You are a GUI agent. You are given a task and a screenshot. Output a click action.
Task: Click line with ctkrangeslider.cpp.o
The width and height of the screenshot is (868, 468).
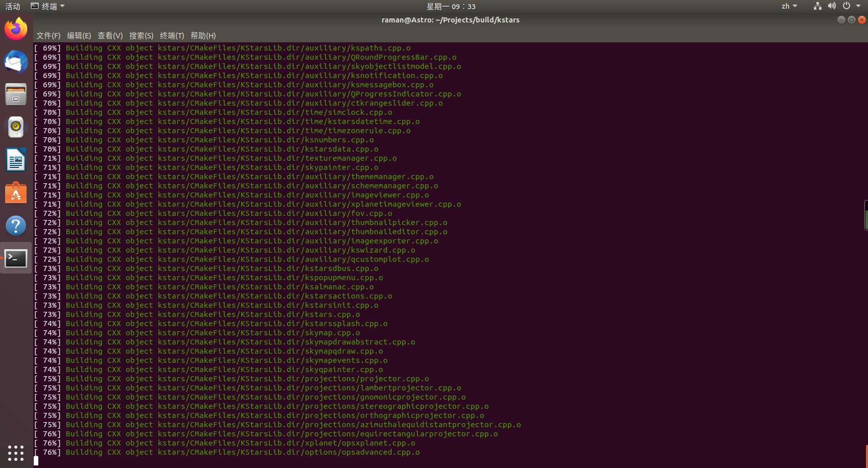[x=239, y=103]
